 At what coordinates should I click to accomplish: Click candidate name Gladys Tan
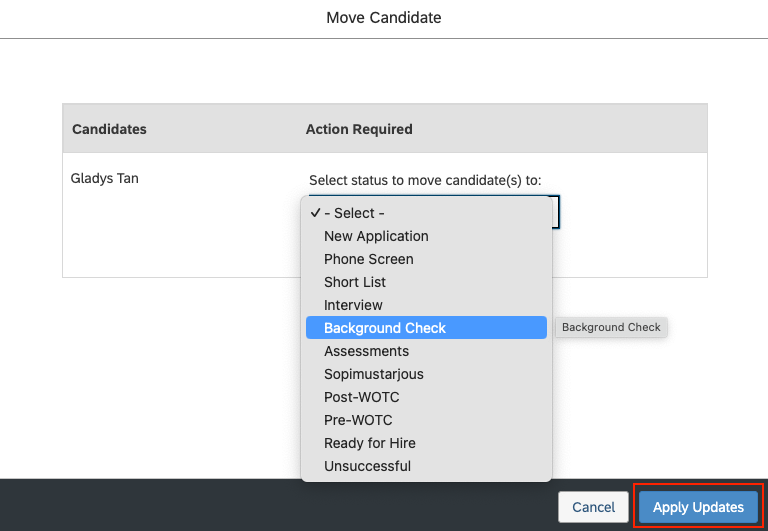click(104, 179)
